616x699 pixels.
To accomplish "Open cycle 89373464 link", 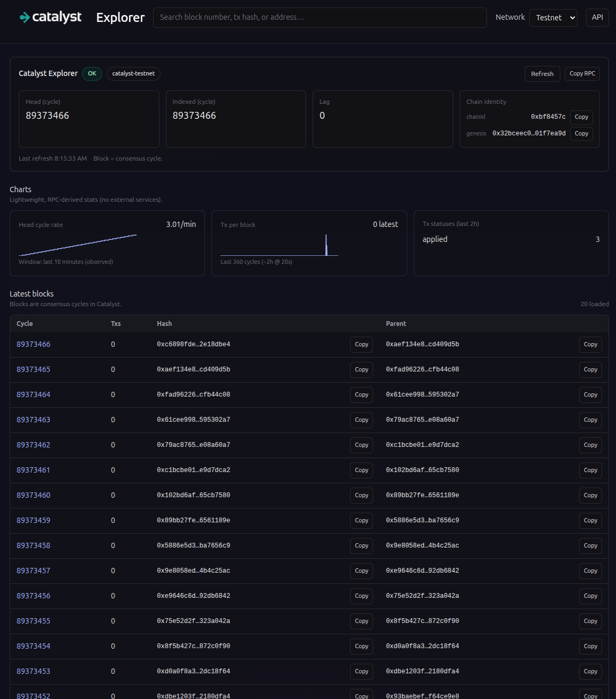I will pos(33,394).
